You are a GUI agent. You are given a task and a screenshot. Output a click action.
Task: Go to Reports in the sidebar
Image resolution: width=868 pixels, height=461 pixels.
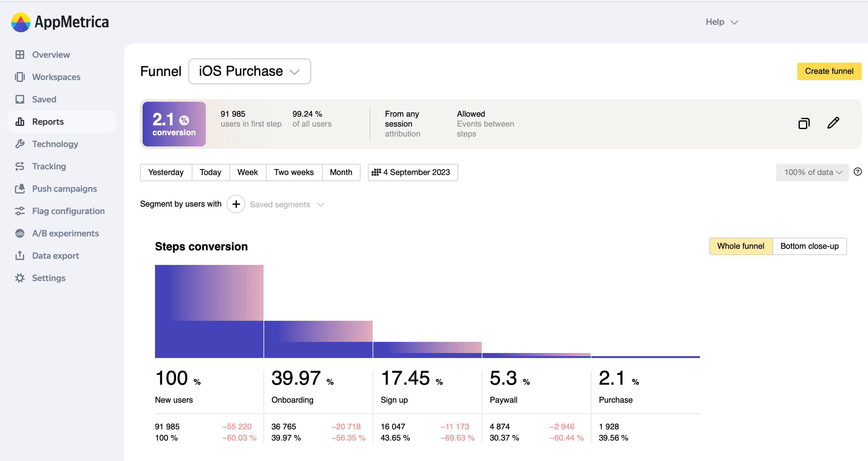48,121
